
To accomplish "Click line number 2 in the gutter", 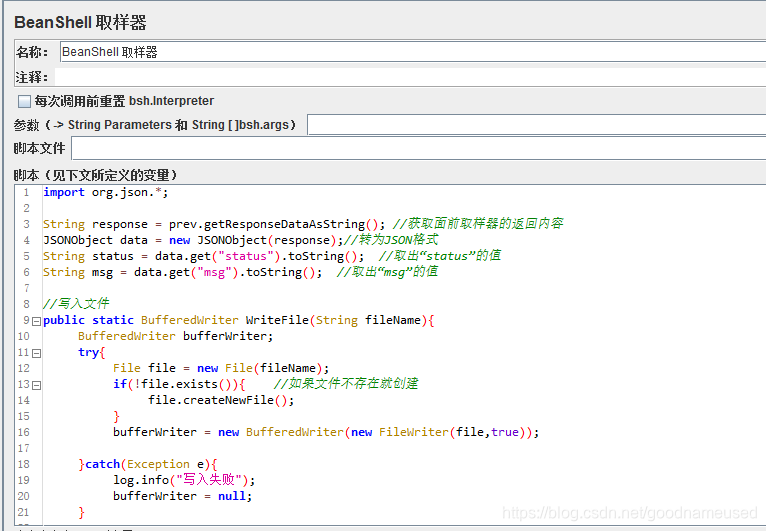I will click(x=26, y=208).
